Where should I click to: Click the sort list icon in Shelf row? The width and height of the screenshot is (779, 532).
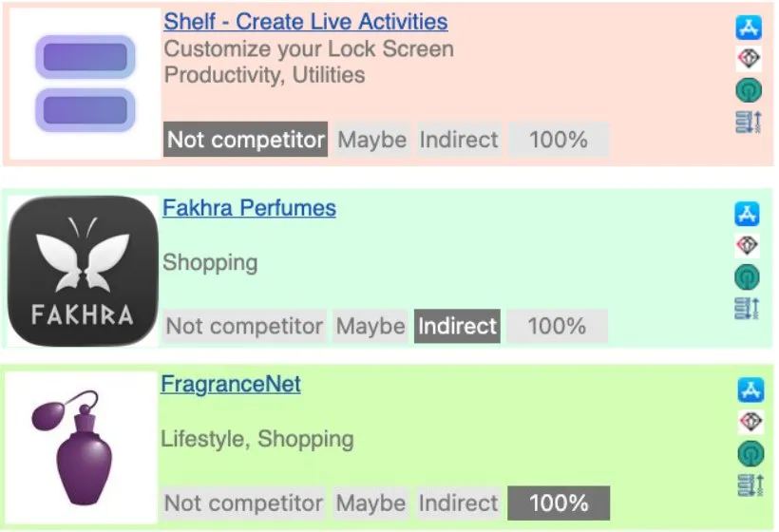click(x=749, y=123)
